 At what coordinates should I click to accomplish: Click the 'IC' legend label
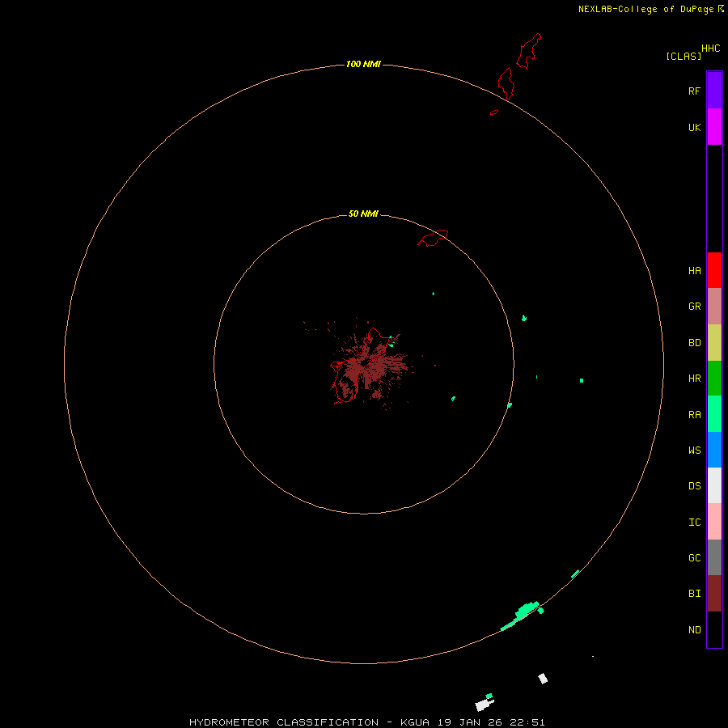pos(694,523)
